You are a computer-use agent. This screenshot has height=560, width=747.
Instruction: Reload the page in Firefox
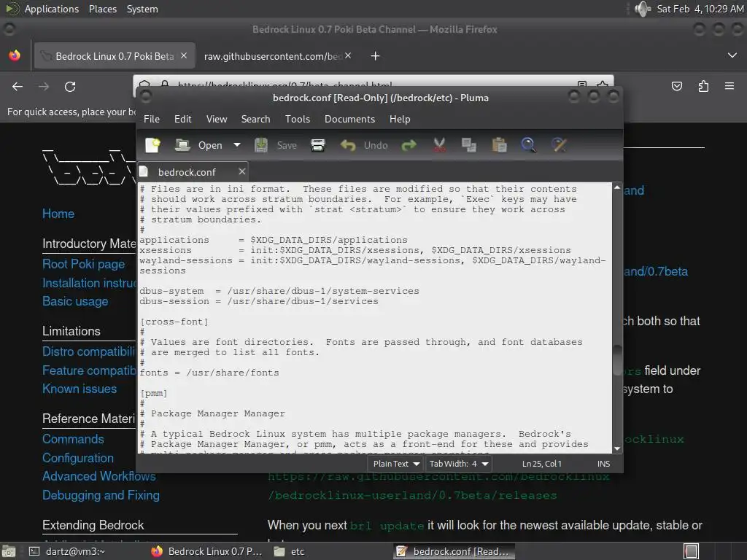point(70,87)
